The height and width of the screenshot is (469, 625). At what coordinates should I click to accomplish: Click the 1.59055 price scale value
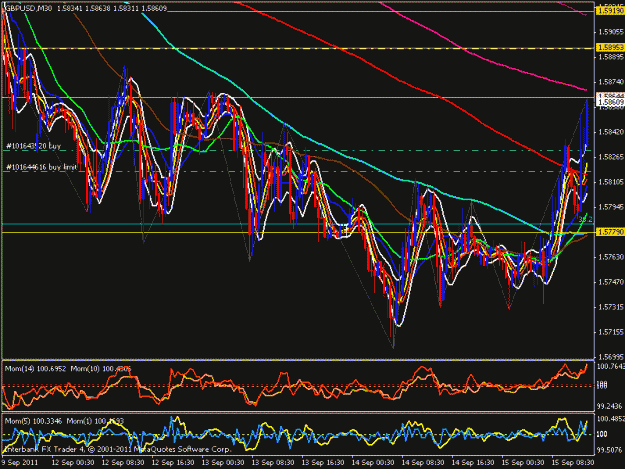click(x=611, y=32)
